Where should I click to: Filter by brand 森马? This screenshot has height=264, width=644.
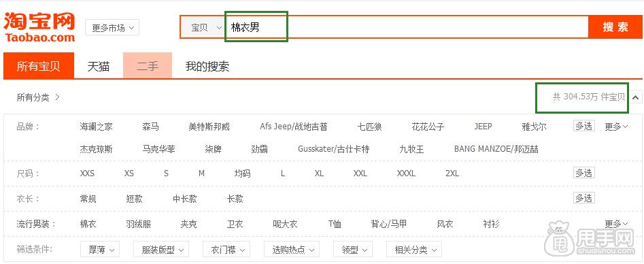pyautogui.click(x=151, y=127)
